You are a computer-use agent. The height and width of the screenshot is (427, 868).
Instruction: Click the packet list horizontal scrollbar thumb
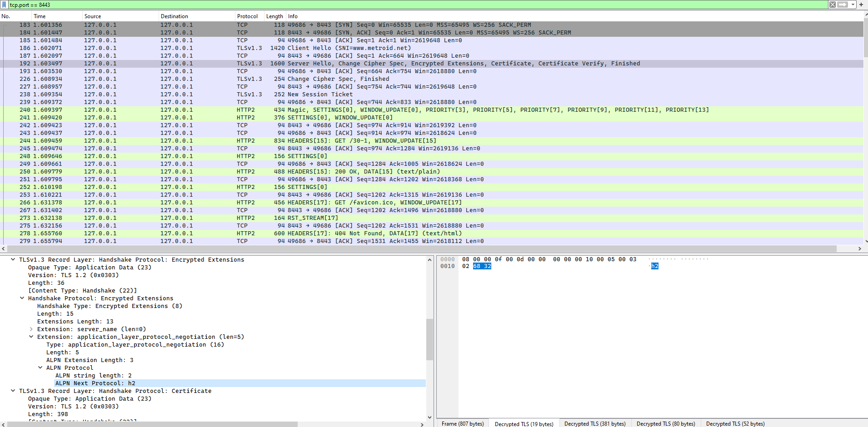click(x=422, y=248)
